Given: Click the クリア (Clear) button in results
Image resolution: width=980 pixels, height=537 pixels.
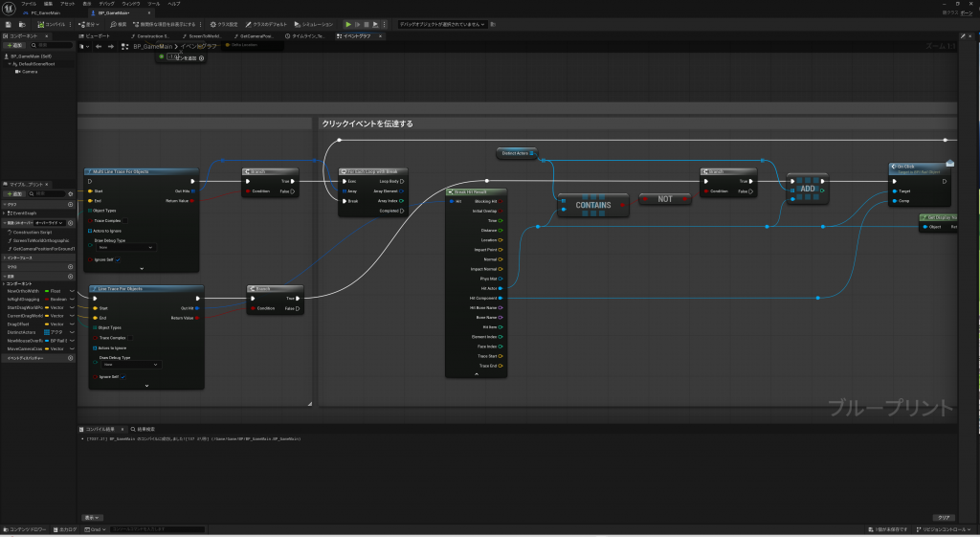Looking at the screenshot, I should click(x=944, y=518).
